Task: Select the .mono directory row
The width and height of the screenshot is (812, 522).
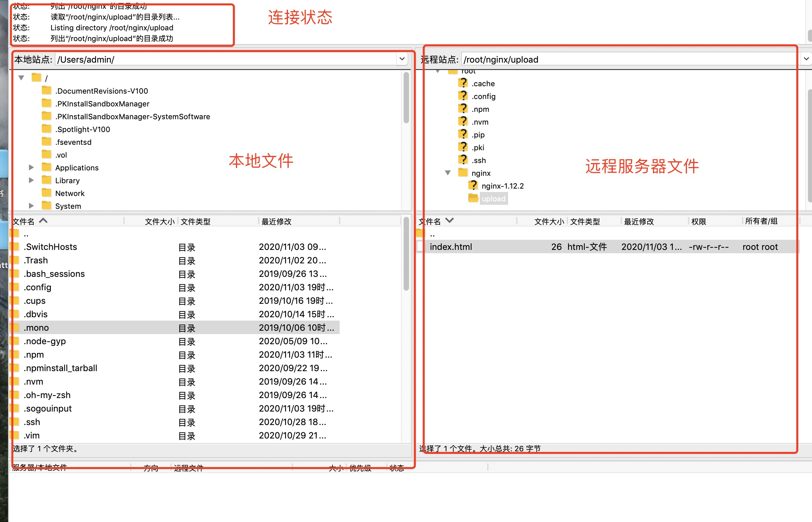Action: (x=36, y=328)
